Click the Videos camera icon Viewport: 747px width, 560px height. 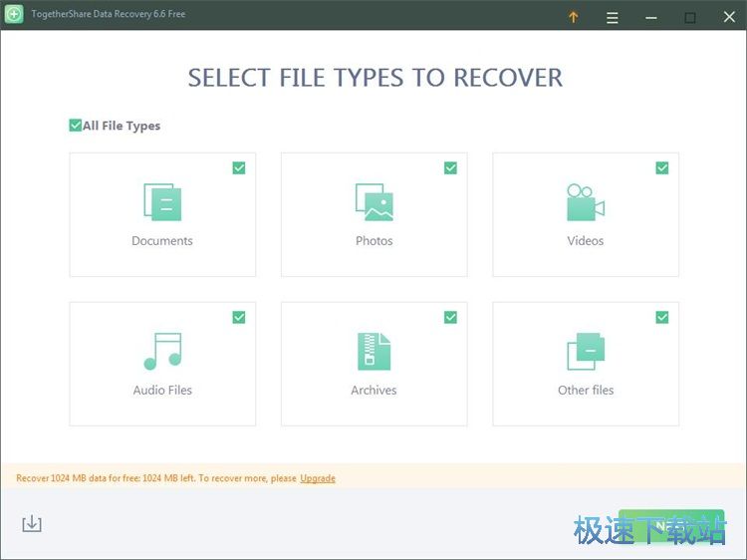[586, 202]
